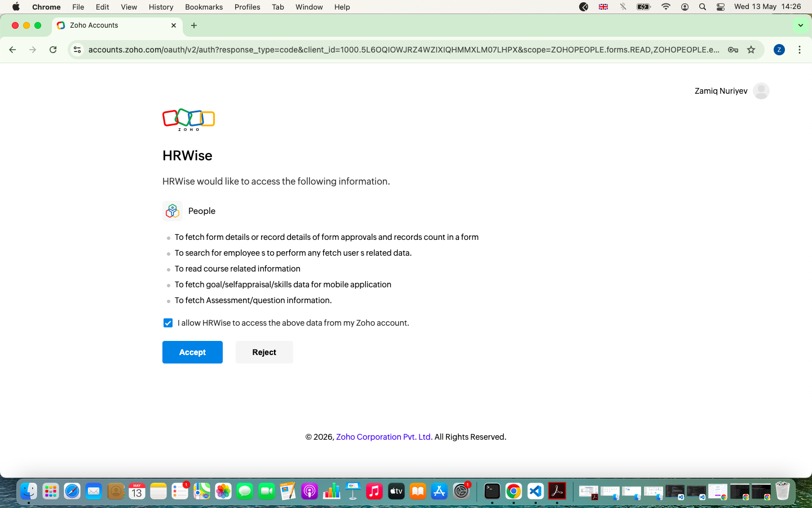812x508 pixels.
Task: Open the Chrome profile Z avatar
Action: pyautogui.click(x=779, y=50)
